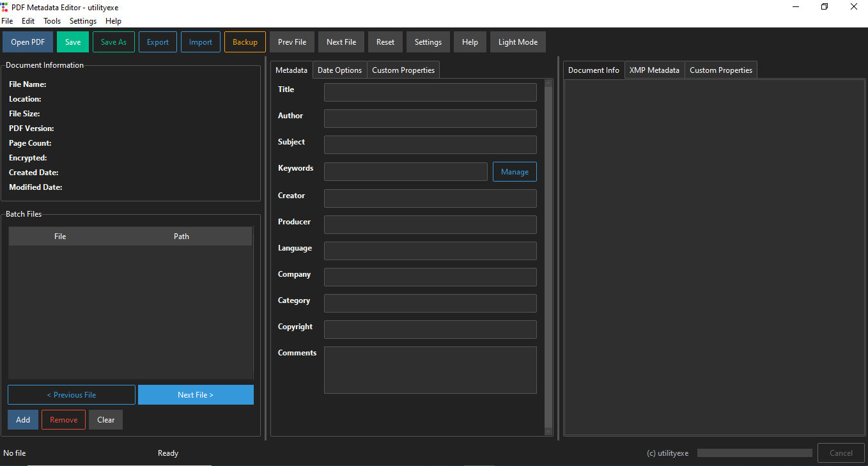Screen dimensions: 868x466
Task: Click the Page Count: label
Action: tap(30, 143)
